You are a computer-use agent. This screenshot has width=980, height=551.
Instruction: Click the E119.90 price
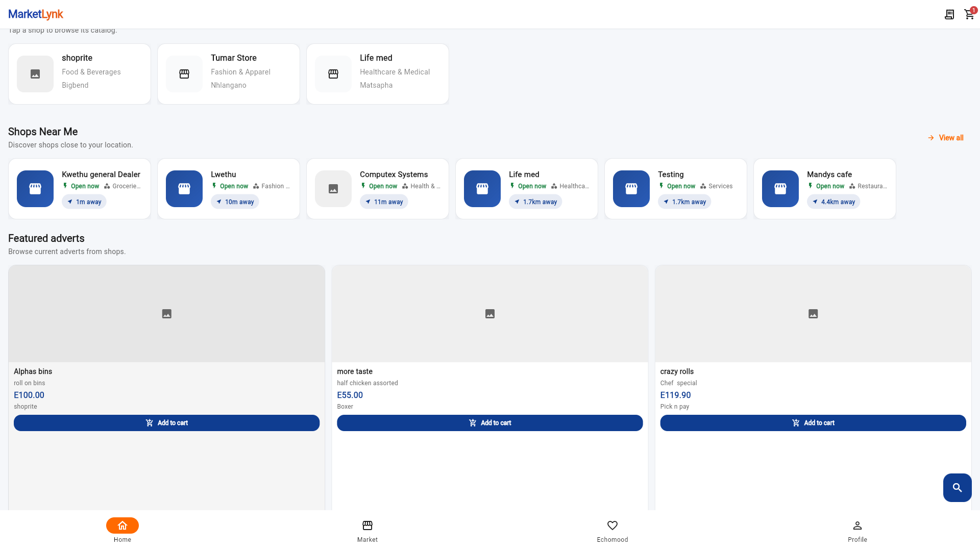(675, 395)
